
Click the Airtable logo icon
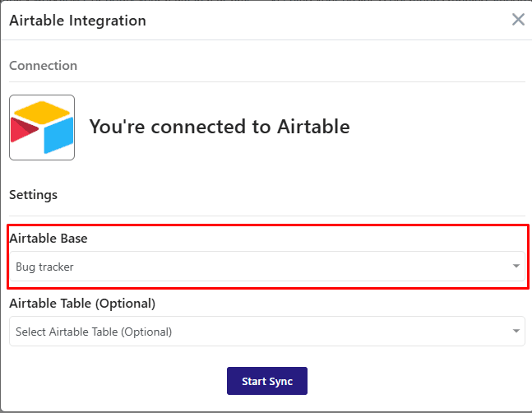(x=42, y=128)
